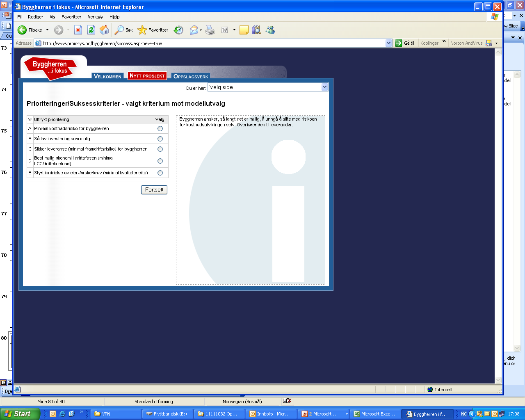Expand the Edit with Word dropdown arrow
The image size is (525, 420).
pyautogui.click(x=234, y=30)
